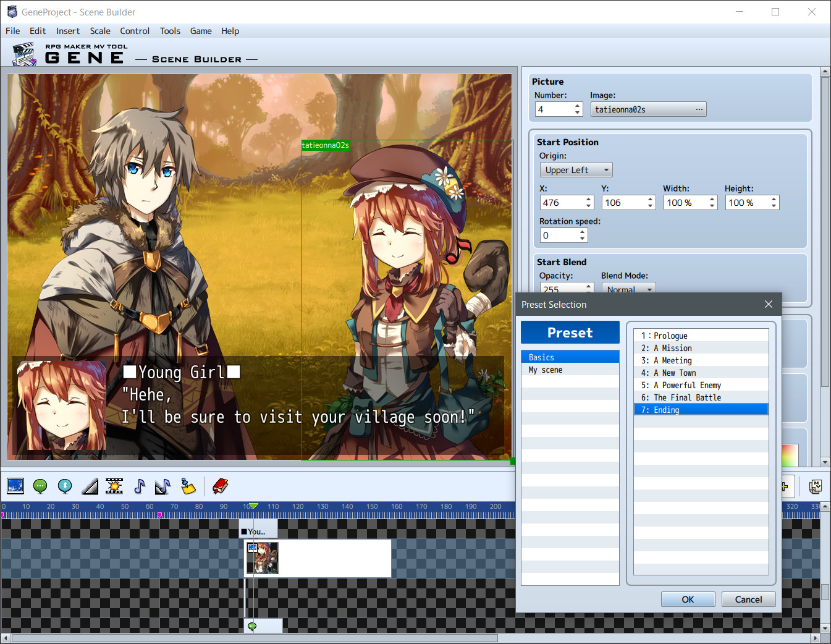
Task: Select the Picture track tool
Action: (x=15, y=486)
